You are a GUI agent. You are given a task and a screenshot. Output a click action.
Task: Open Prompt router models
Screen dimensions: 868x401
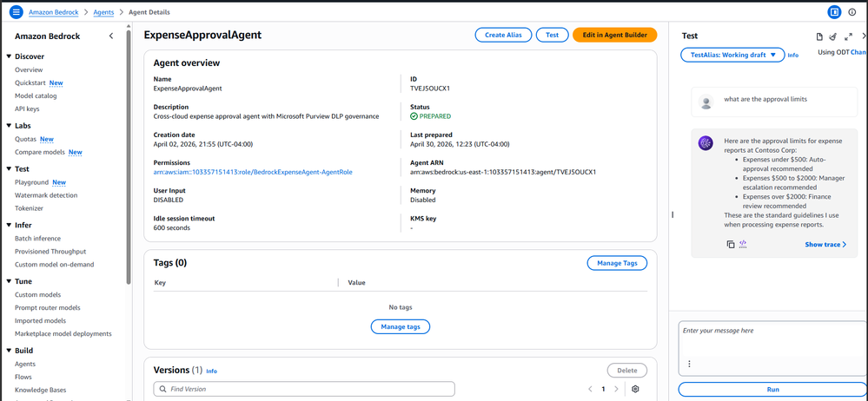48,307
